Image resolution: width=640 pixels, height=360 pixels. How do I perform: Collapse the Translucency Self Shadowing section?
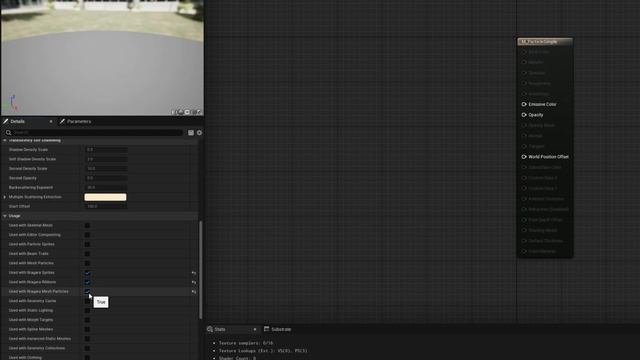[5, 140]
